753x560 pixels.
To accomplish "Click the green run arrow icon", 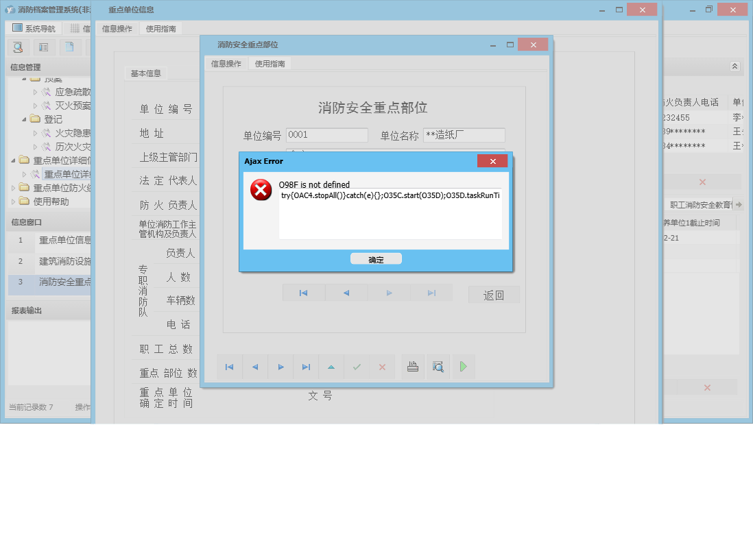I will pyautogui.click(x=463, y=367).
